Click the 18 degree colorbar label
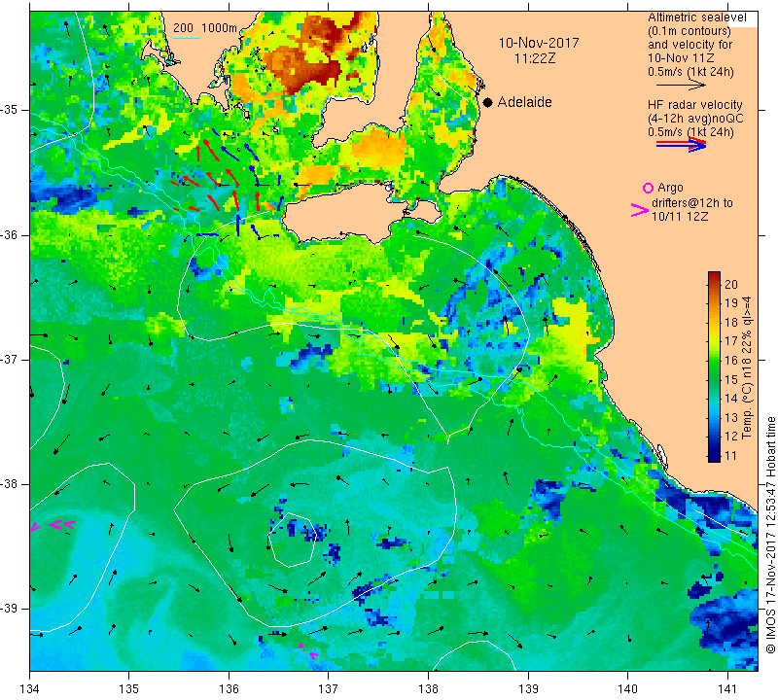The image size is (778, 700). [x=731, y=323]
